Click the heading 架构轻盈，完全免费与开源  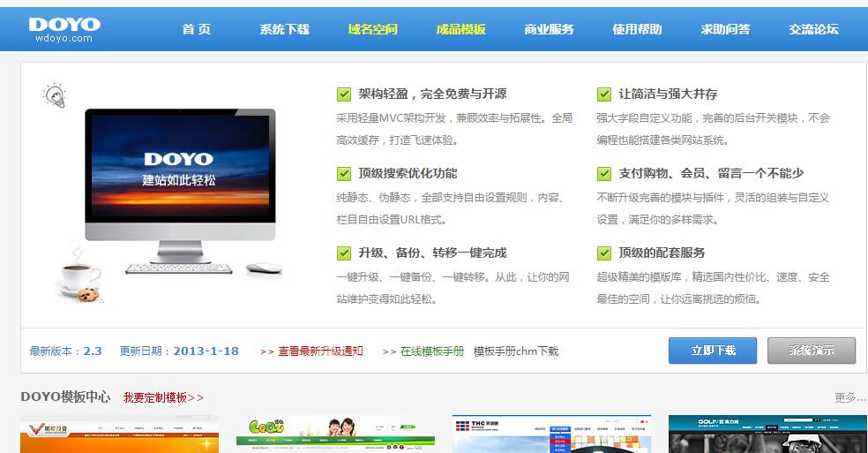pos(432,94)
